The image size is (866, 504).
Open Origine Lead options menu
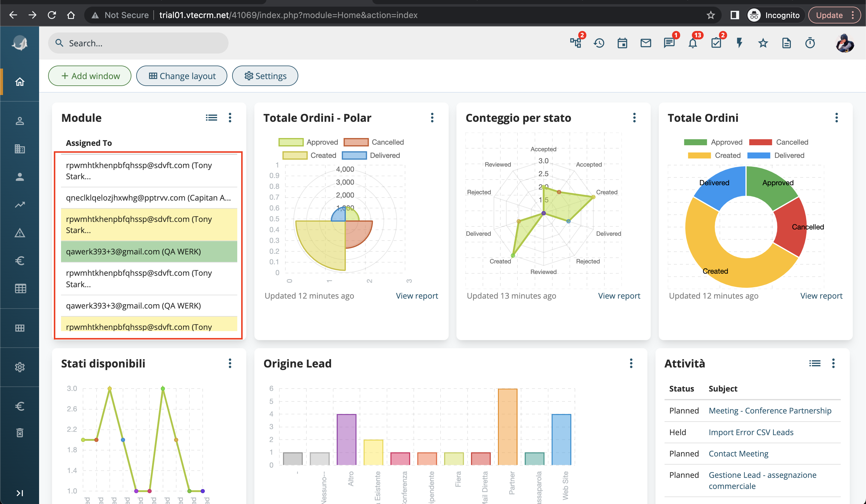[x=631, y=363]
